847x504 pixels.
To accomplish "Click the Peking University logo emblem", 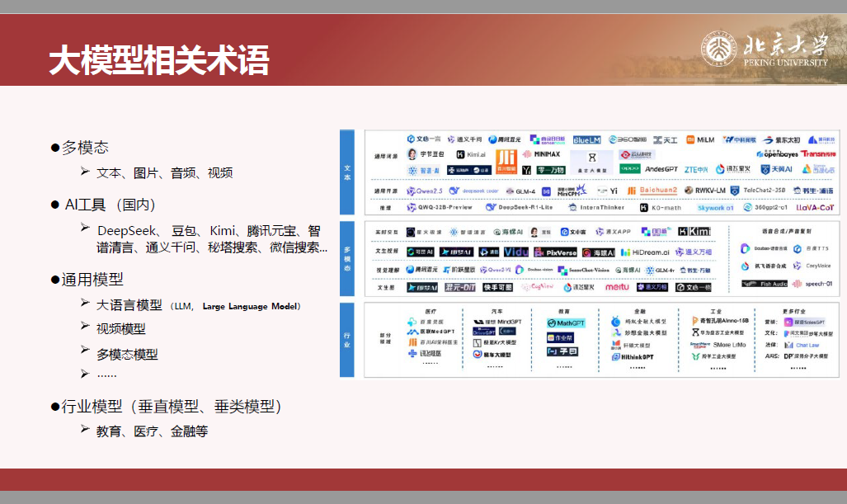I will tap(719, 49).
